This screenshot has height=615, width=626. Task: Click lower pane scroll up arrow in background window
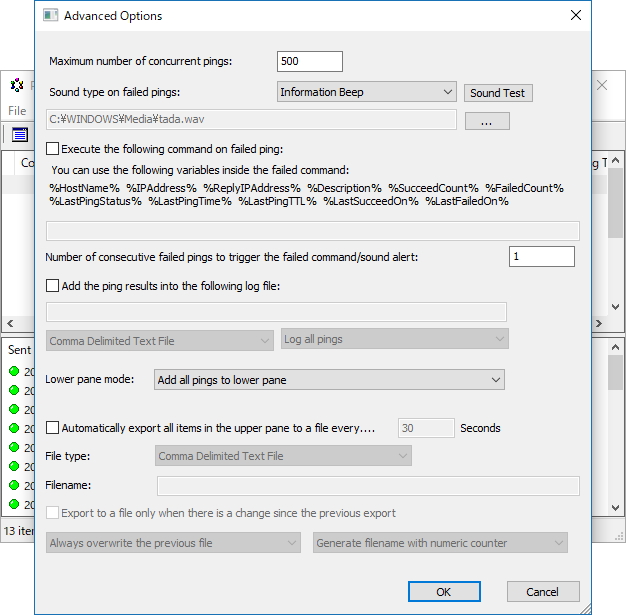tap(615, 347)
